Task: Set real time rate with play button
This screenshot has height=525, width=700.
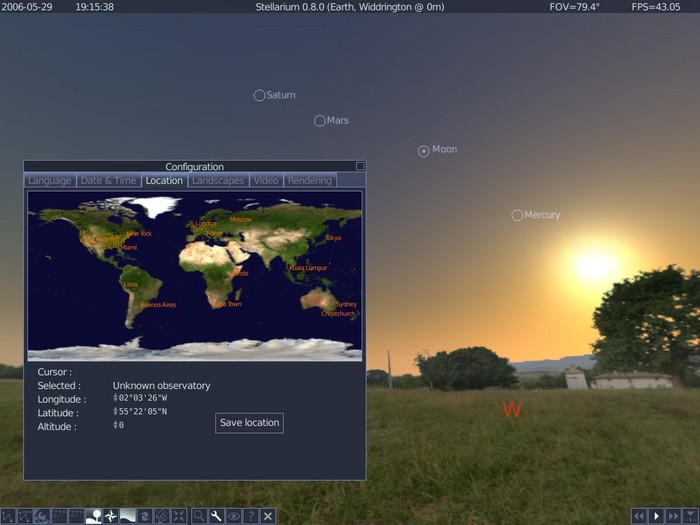Action: click(657, 516)
